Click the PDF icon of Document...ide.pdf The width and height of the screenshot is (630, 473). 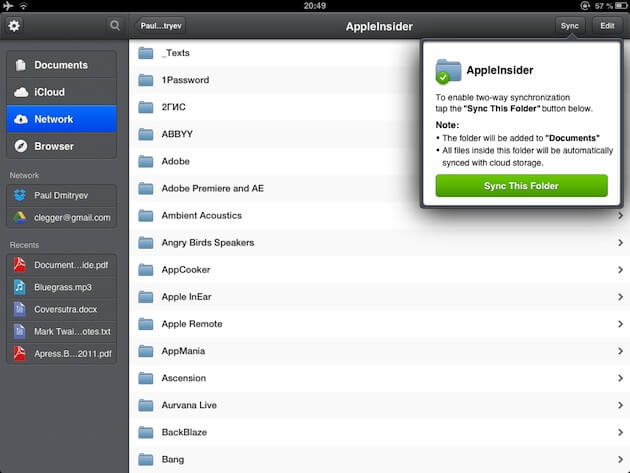click(20, 265)
